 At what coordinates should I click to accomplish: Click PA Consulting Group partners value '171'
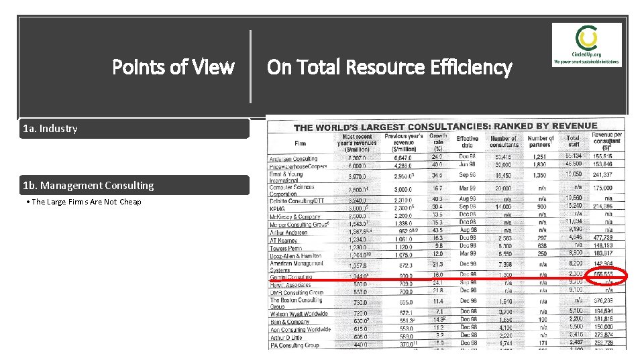click(x=543, y=343)
